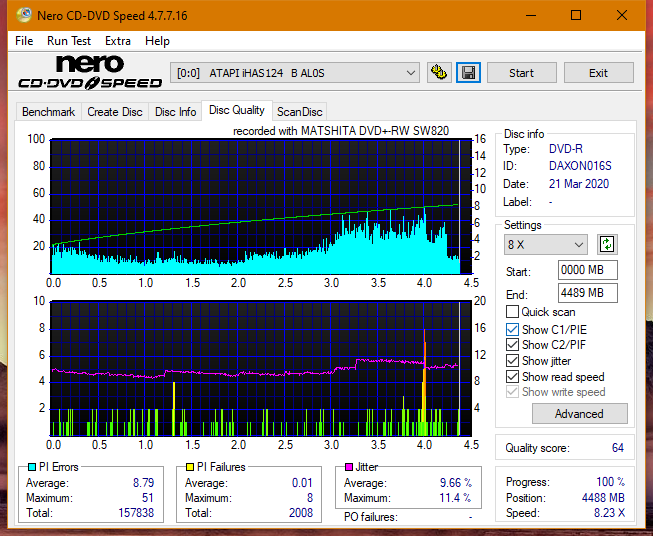Image resolution: width=653 pixels, height=536 pixels.
Task: Click the cyan PI Errors legend swatch
Action: (x=32, y=467)
